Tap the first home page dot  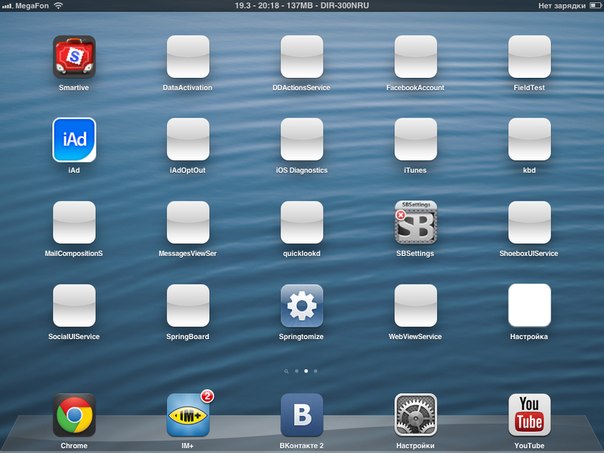[296, 371]
